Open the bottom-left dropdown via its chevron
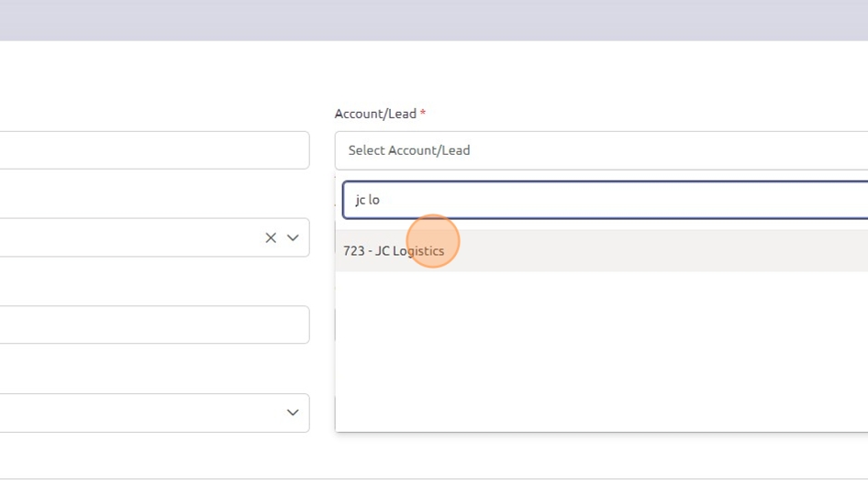868x484 pixels. (x=293, y=412)
